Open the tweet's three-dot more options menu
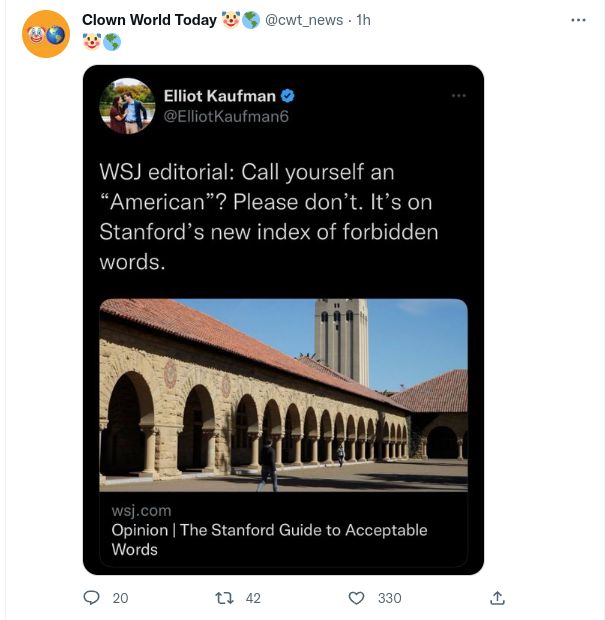605x620 pixels. coord(578,20)
